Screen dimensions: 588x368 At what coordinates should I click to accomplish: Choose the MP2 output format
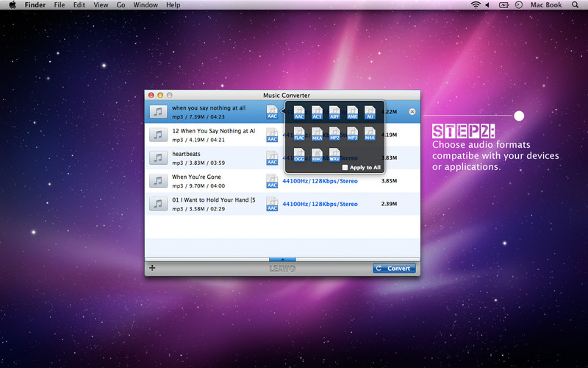(334, 134)
